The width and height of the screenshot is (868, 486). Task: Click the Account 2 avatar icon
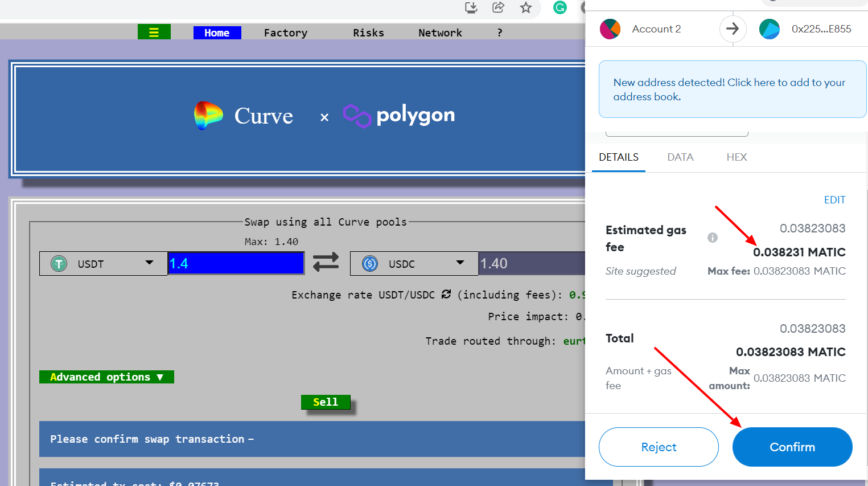pos(610,28)
